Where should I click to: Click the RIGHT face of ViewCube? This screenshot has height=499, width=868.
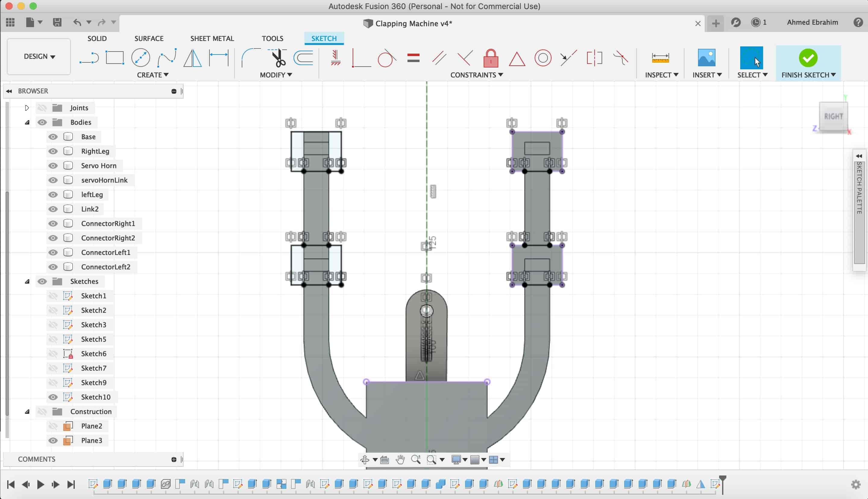pyautogui.click(x=833, y=117)
